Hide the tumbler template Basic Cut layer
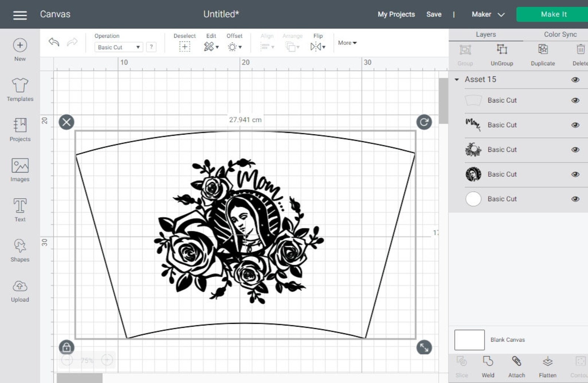Image resolution: width=588 pixels, height=383 pixels. point(575,100)
